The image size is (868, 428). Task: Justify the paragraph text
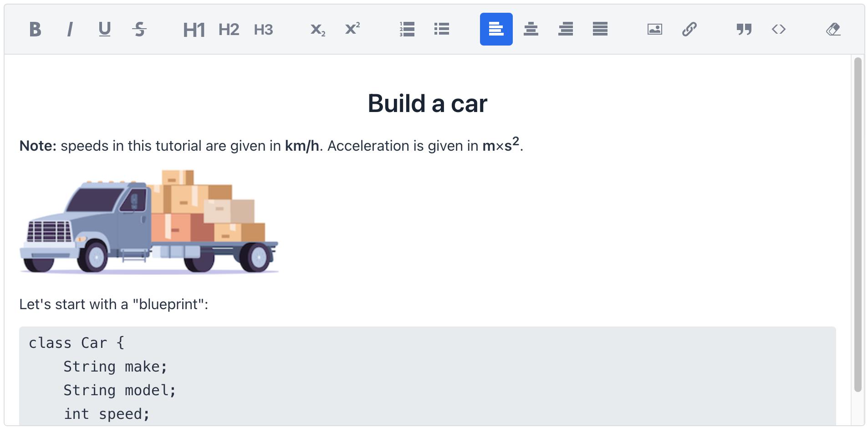600,29
